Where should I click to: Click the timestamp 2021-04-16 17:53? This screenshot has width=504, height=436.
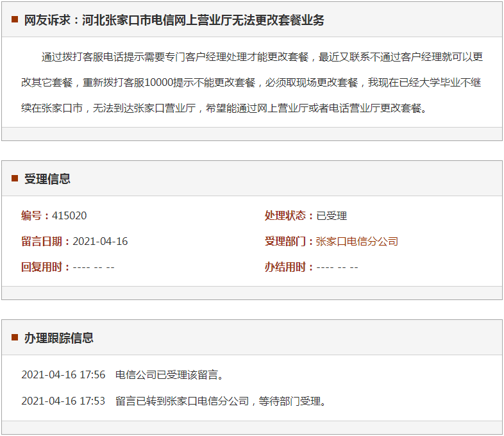point(63,401)
